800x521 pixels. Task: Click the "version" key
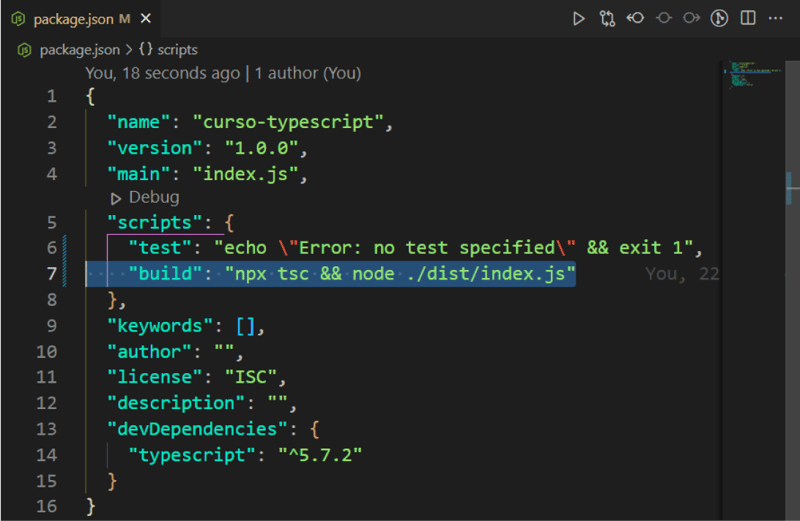[x=155, y=148]
